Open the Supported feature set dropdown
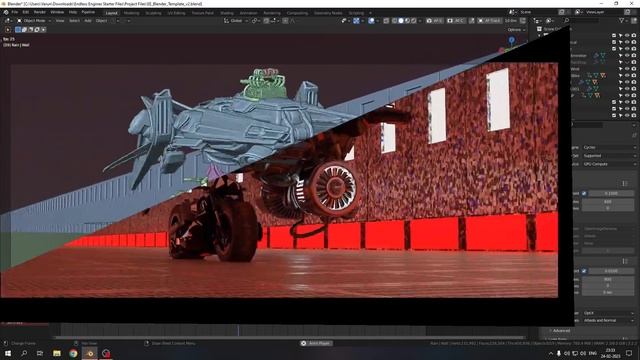Viewport: 640px width, 360px height. tap(609, 156)
